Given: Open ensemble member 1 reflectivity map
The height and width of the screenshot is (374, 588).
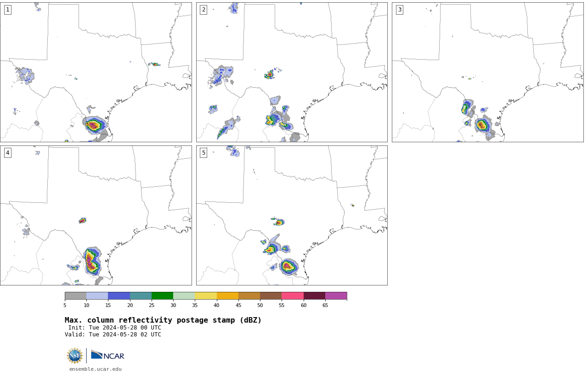Looking at the screenshot, I should point(96,72).
